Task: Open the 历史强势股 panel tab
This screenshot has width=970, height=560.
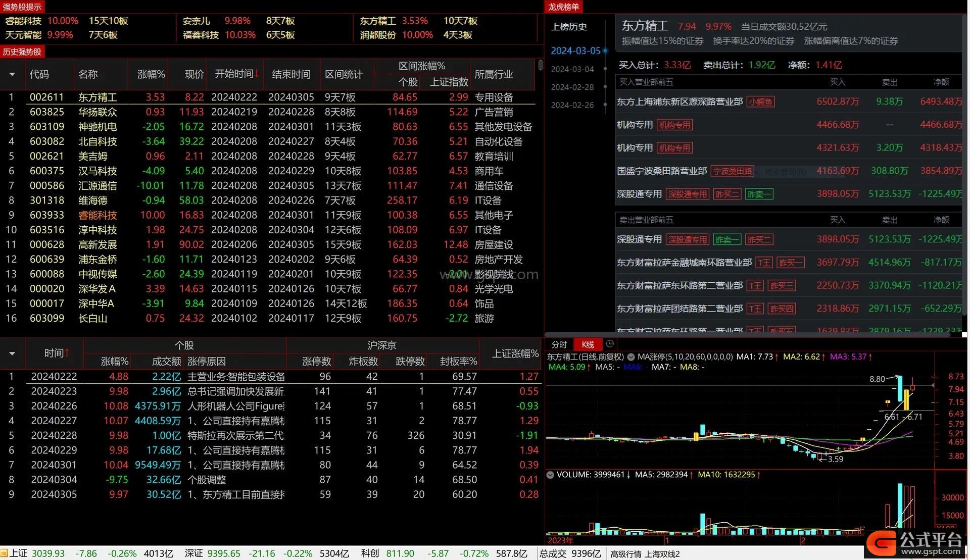Action: tap(22, 52)
